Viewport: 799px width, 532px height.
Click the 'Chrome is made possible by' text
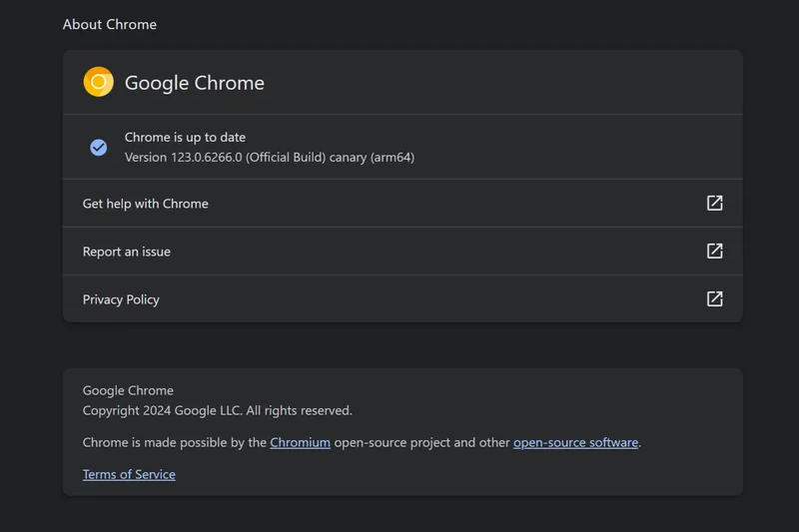pyautogui.click(x=174, y=442)
